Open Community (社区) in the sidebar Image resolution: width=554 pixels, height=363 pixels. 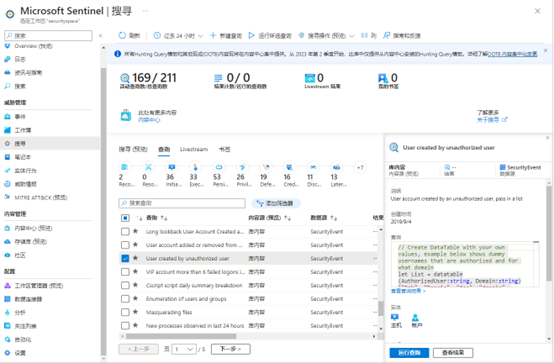coord(15,255)
